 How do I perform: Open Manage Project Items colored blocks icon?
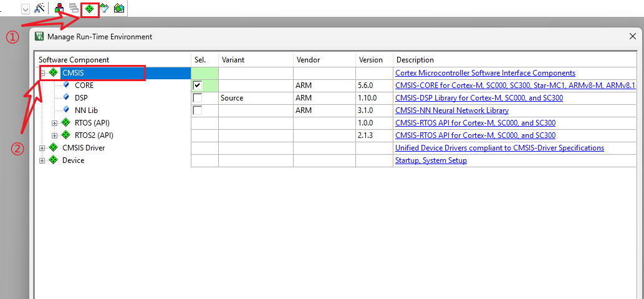pos(60,8)
